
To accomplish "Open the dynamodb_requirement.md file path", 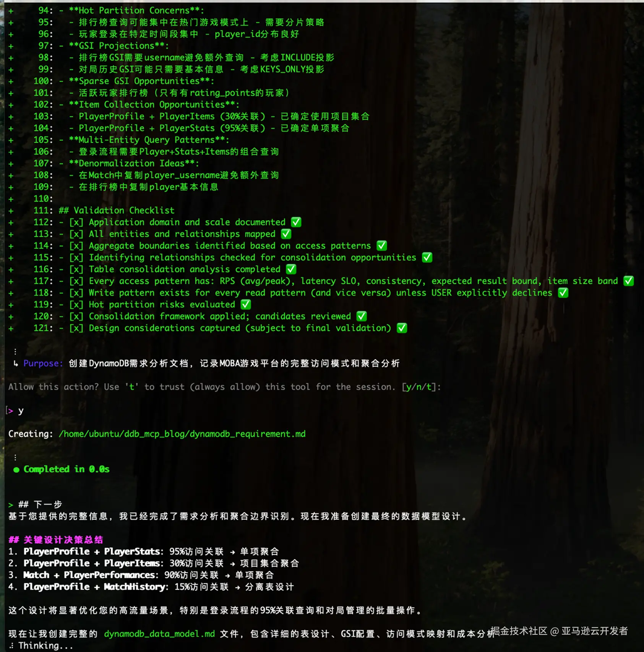I will click(182, 434).
